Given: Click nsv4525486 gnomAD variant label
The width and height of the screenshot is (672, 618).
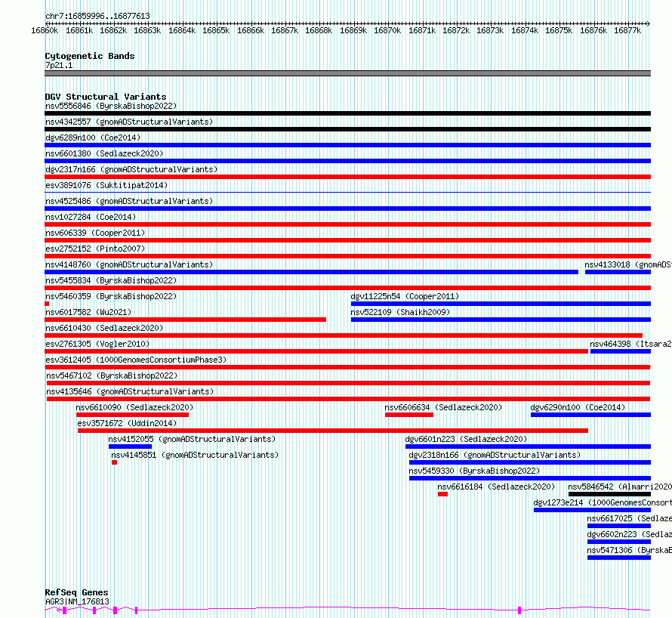Looking at the screenshot, I should click(x=129, y=201).
